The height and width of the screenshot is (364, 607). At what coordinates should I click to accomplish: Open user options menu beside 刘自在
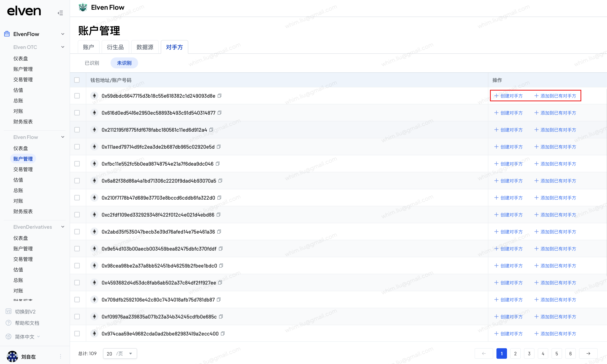(x=60, y=356)
